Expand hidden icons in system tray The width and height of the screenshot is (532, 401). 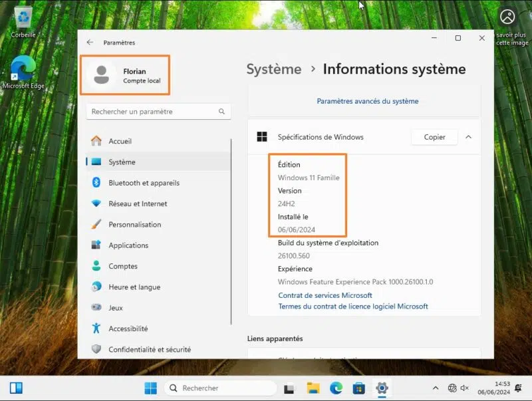coord(436,388)
